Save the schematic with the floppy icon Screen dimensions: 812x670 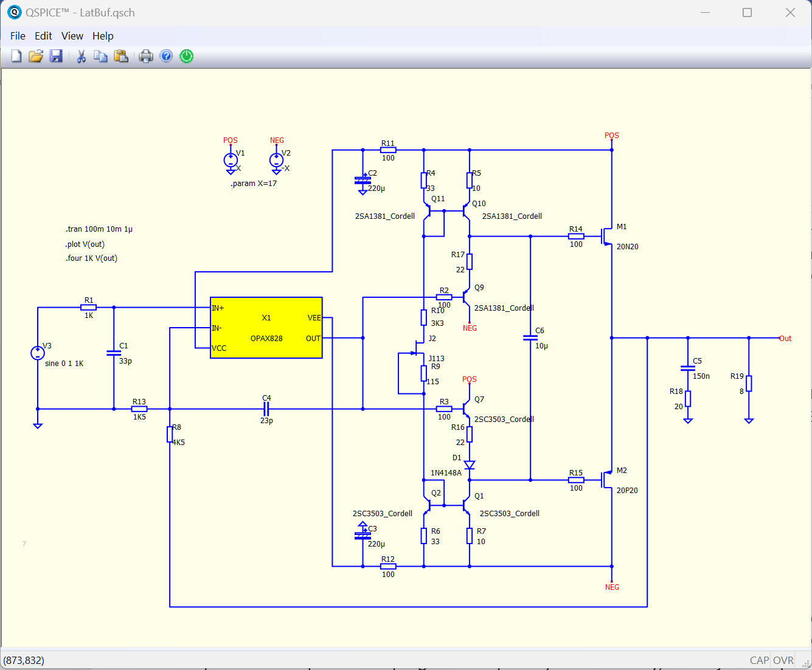pos(56,57)
